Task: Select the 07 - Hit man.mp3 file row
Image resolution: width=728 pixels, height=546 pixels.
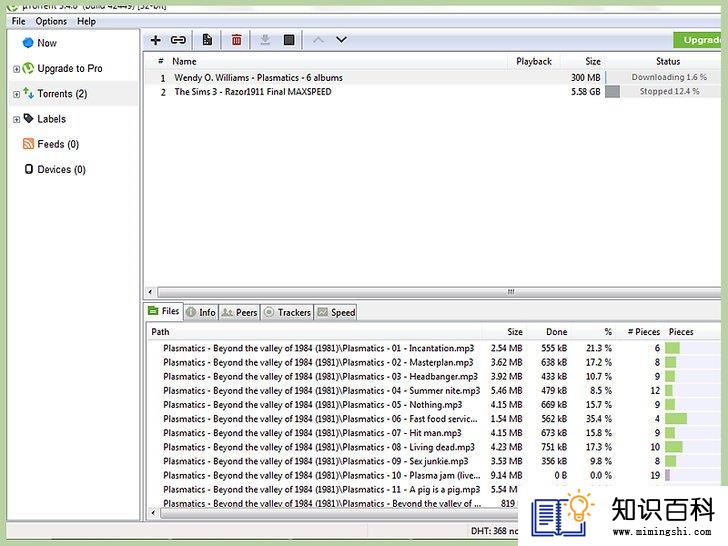Action: point(434,433)
